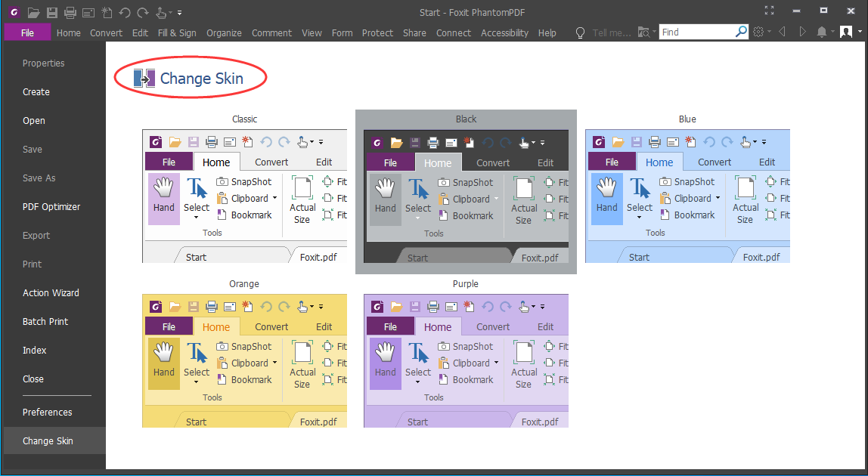Switch to the View tab
868x476 pixels.
pos(312,32)
